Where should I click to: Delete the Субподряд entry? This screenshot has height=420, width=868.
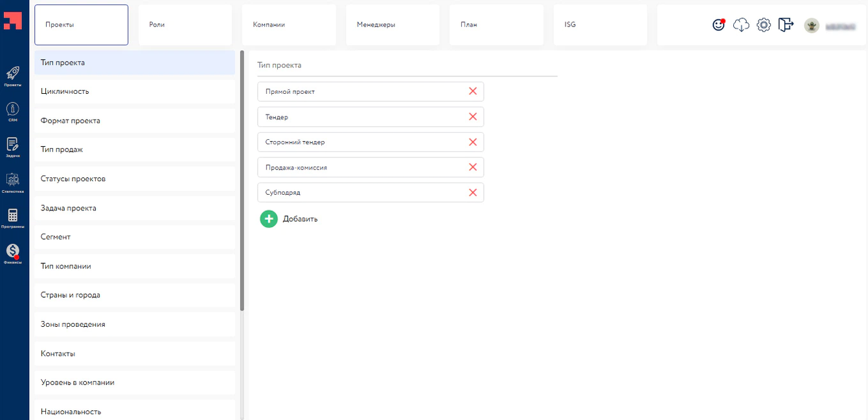473,192
